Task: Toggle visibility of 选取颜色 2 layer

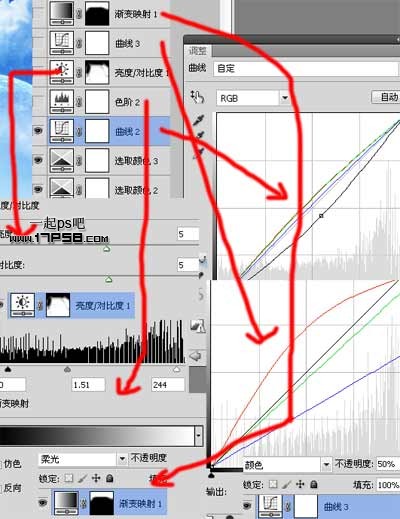Action: pyautogui.click(x=38, y=189)
